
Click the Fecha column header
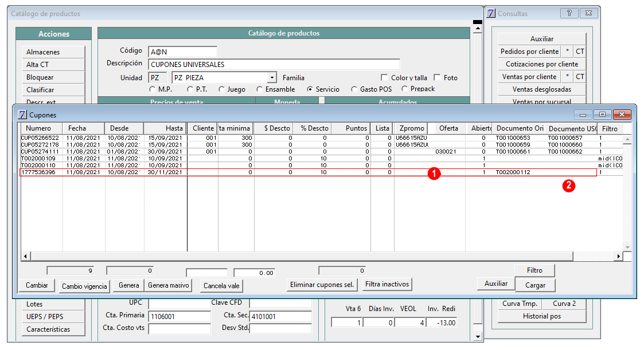click(84, 128)
